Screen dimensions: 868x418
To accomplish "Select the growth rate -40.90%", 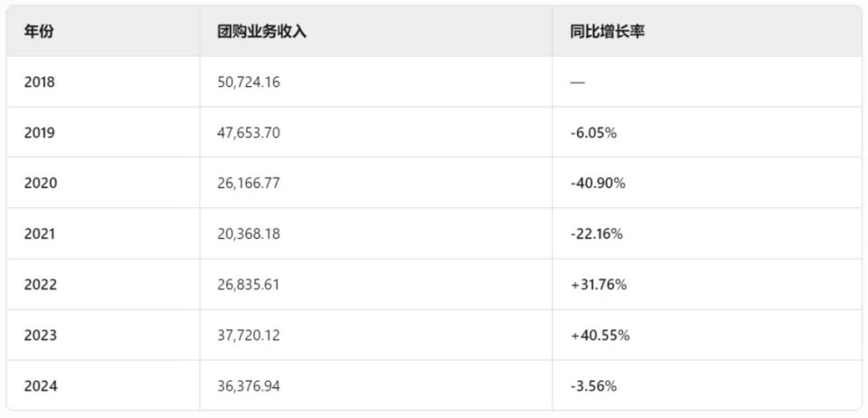I will click(x=598, y=184).
